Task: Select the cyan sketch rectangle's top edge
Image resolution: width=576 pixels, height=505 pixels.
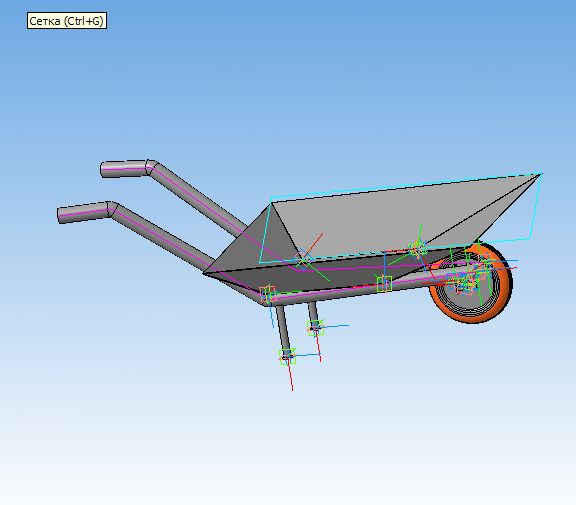Action: point(406,187)
